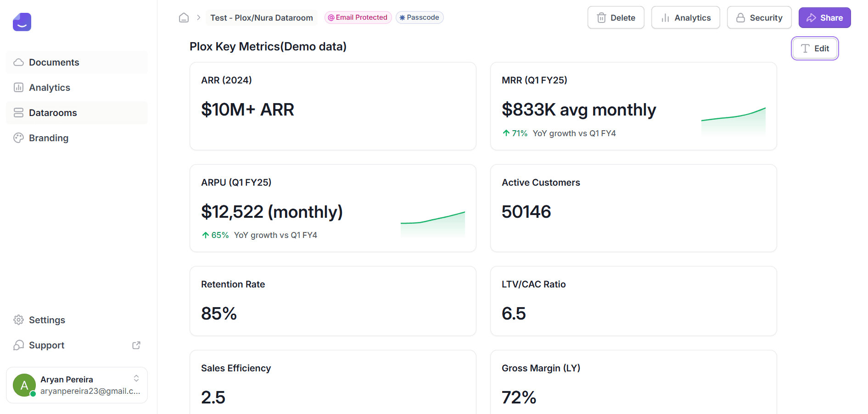868x414 pixels.
Task: Open the Security settings button
Action: pos(759,18)
